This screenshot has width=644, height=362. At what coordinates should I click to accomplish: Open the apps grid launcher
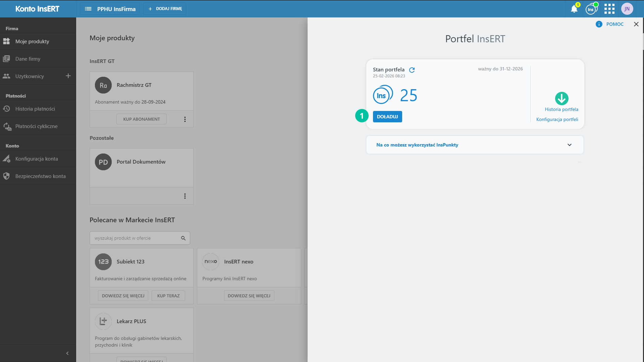[x=609, y=9]
